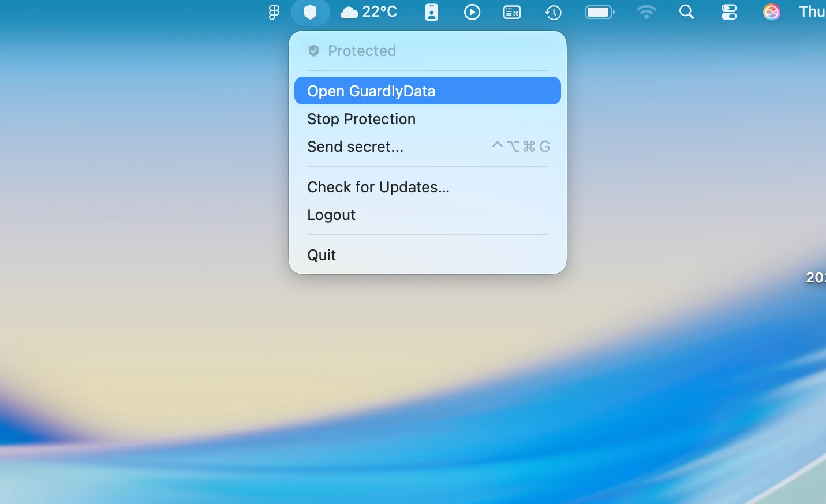The image size is (826, 504).
Task: Click the circular play button in menu bar
Action: coord(472,12)
